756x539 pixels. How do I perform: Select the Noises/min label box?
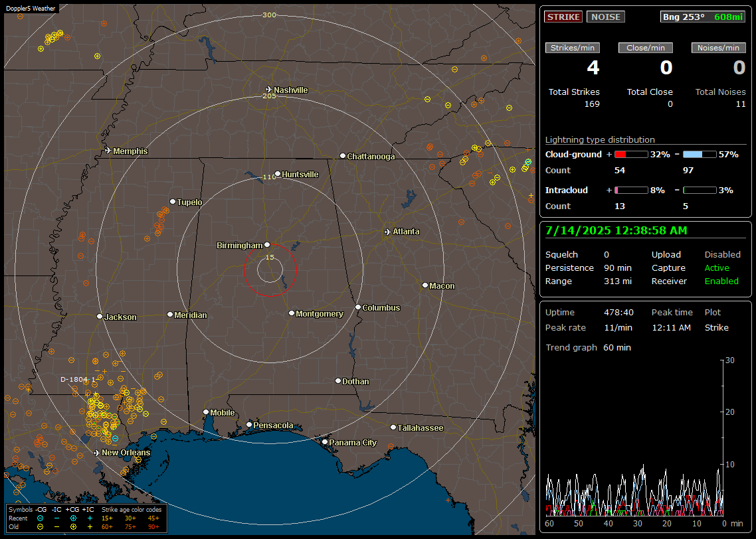718,48
